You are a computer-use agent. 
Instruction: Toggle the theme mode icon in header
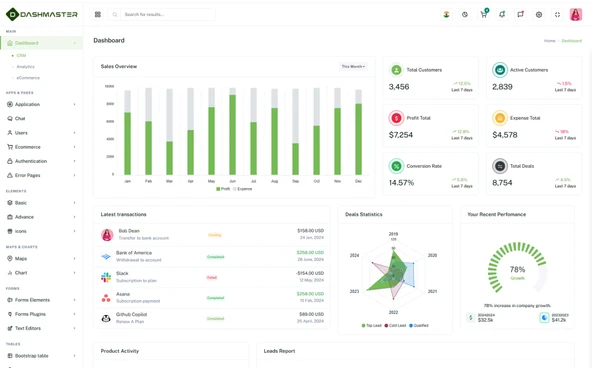(465, 14)
